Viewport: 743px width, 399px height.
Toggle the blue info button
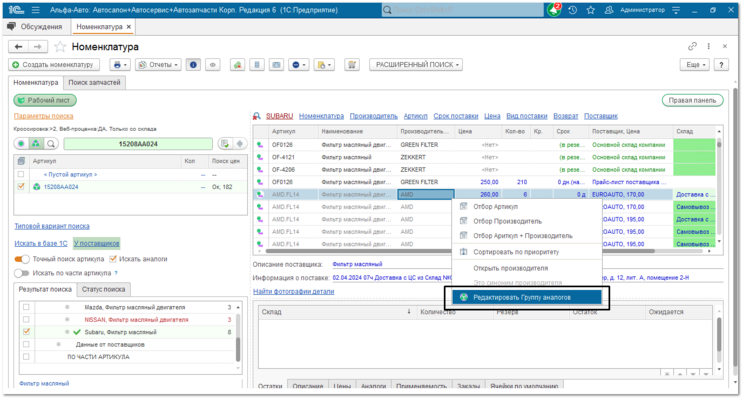click(193, 64)
